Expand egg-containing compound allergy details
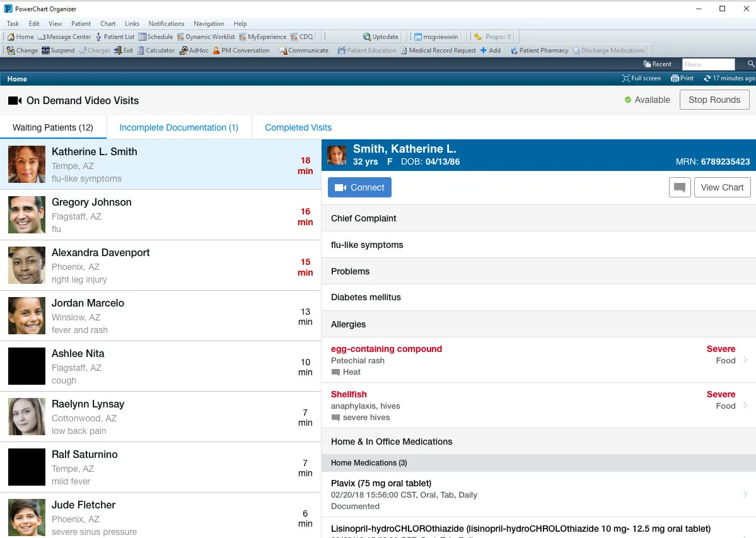756x538 pixels. 538,360
